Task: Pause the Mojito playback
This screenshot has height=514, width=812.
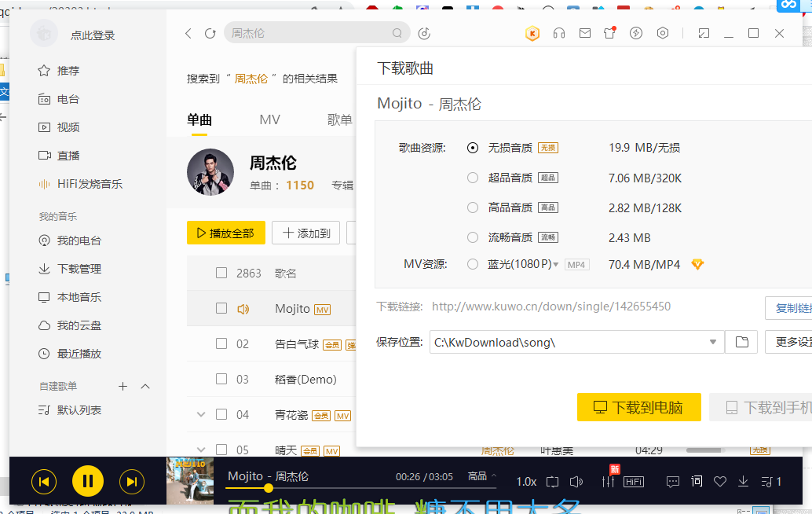Action: (x=88, y=481)
